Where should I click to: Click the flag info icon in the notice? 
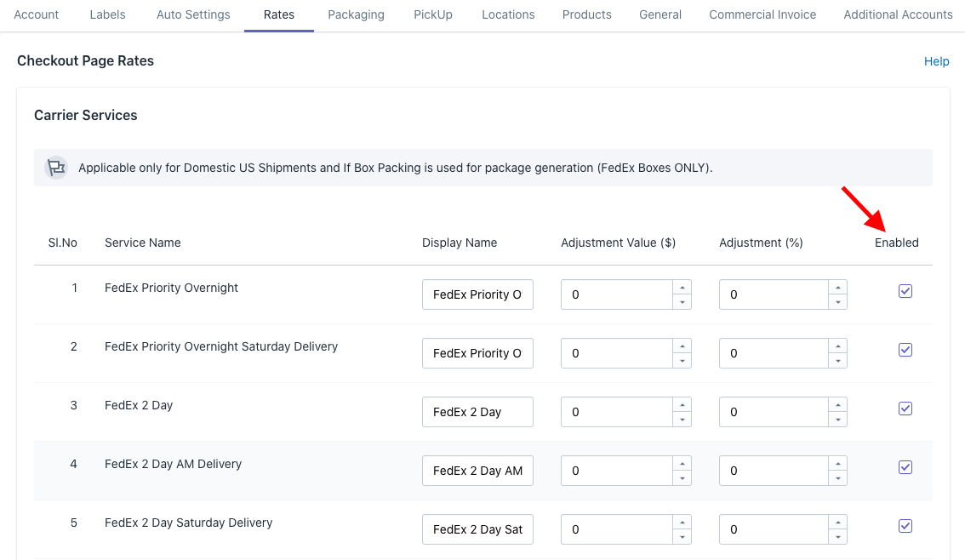[56, 168]
